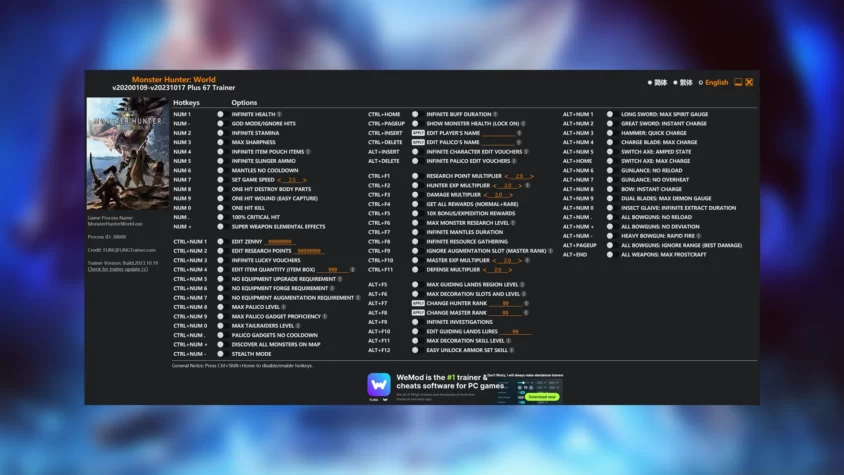844x475 pixels.
Task: Show info for Heavy Bowgun Rapid Fire
Action: tap(699, 236)
